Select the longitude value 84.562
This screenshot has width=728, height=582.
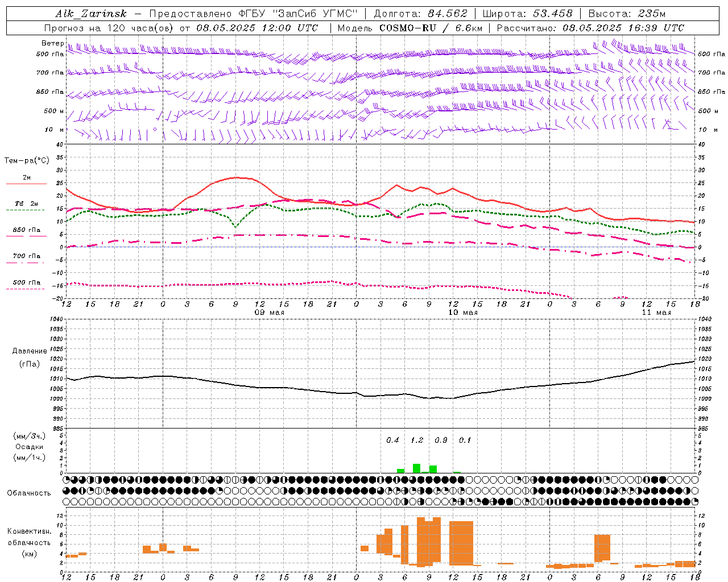pyautogui.click(x=448, y=14)
